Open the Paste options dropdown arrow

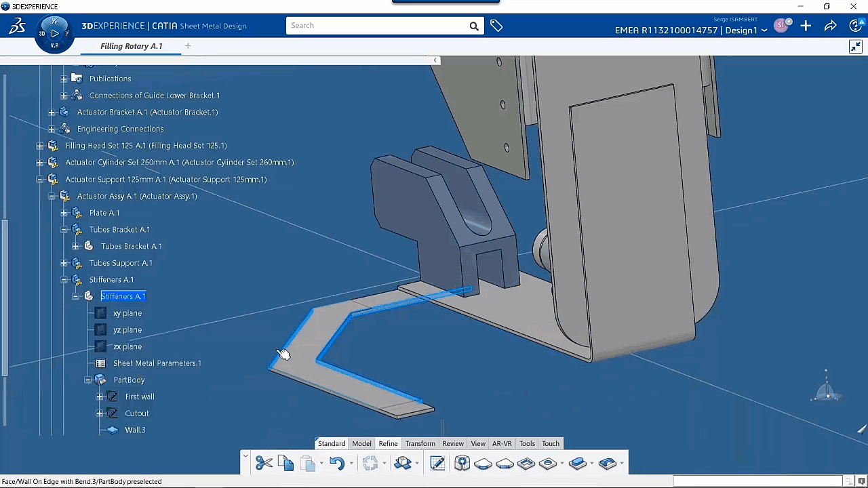321,464
